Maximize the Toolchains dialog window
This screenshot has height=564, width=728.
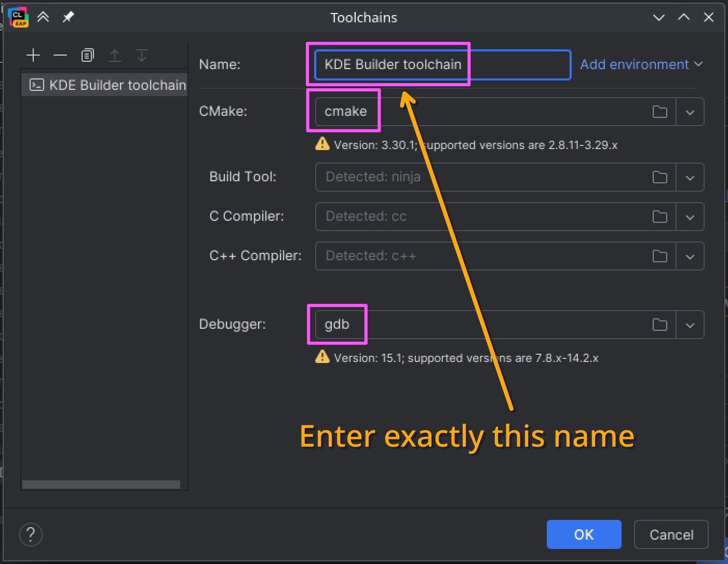[x=684, y=17]
